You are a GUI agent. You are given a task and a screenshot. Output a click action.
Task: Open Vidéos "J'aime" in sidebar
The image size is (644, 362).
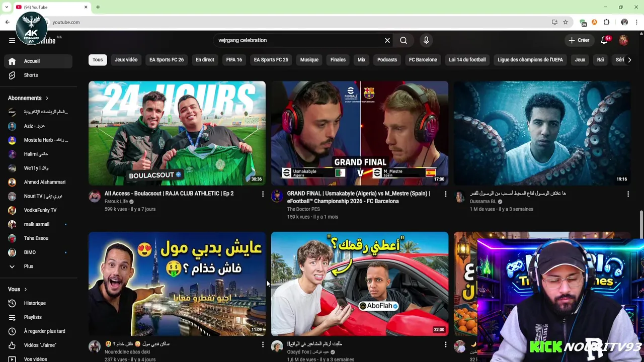(x=38, y=345)
